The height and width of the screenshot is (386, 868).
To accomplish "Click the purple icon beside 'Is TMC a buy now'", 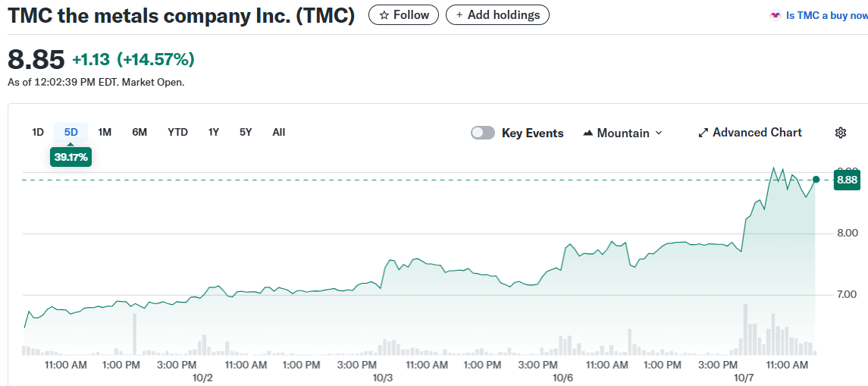I will (x=775, y=15).
